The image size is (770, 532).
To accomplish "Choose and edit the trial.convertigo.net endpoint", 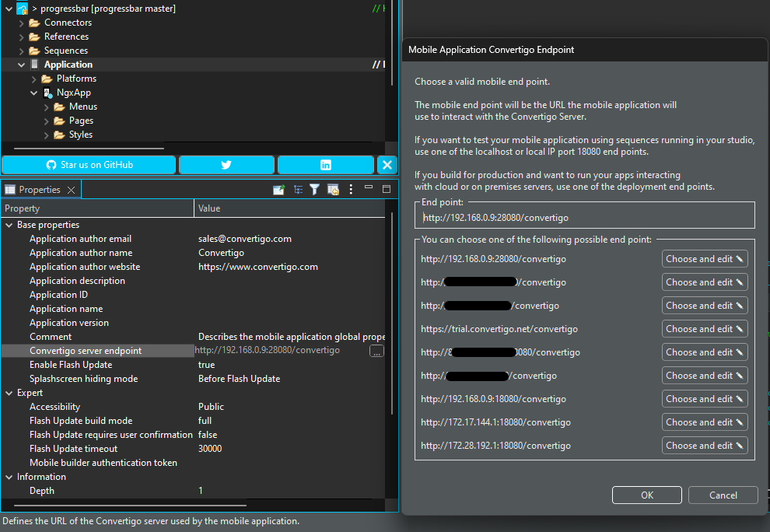I will (705, 329).
